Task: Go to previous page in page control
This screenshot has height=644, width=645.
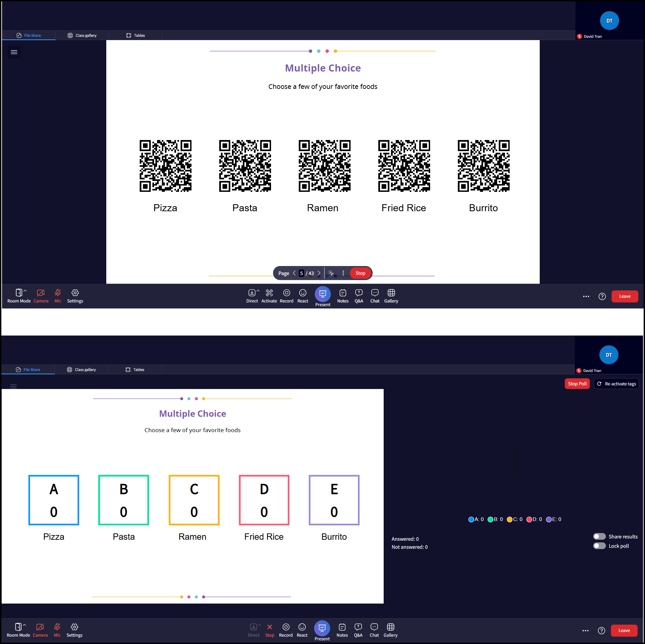Action: [294, 273]
